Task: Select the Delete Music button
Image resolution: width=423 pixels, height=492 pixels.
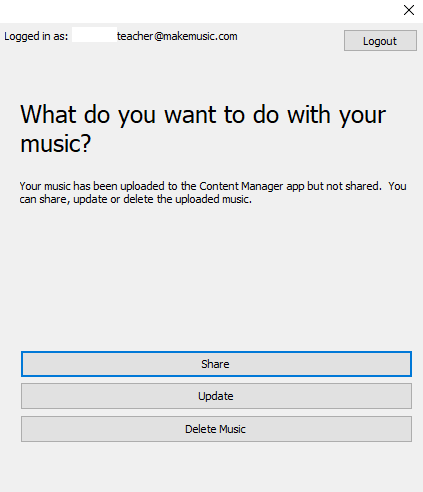Action: pyautogui.click(x=216, y=429)
